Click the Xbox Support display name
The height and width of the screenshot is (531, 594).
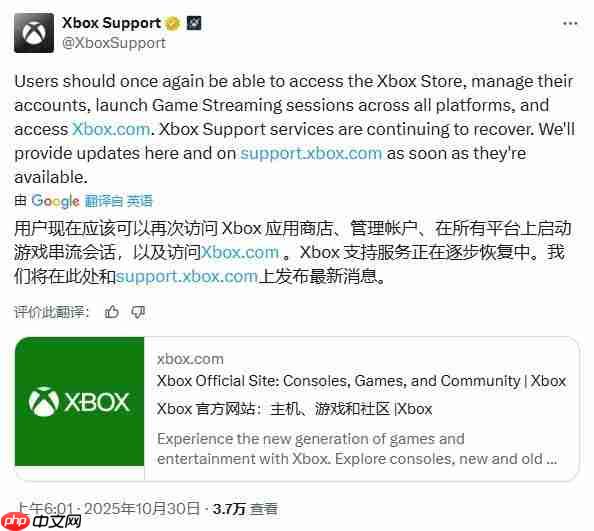(111, 23)
